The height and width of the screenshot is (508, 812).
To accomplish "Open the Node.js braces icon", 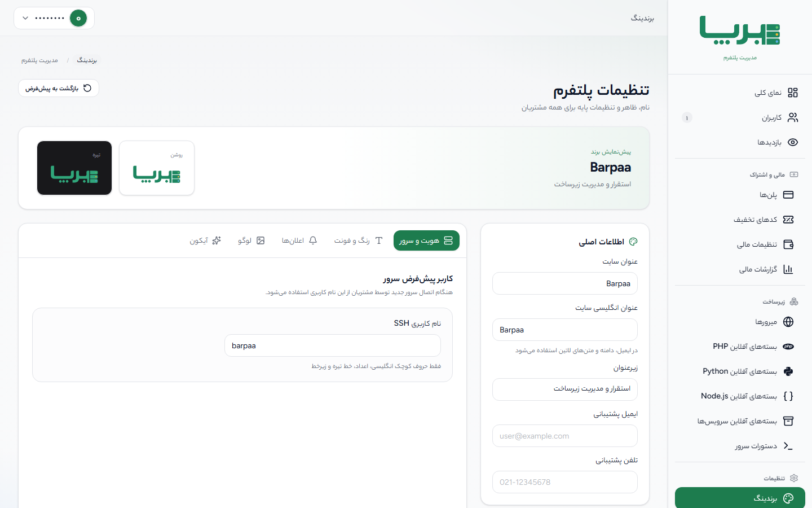I will point(788,396).
